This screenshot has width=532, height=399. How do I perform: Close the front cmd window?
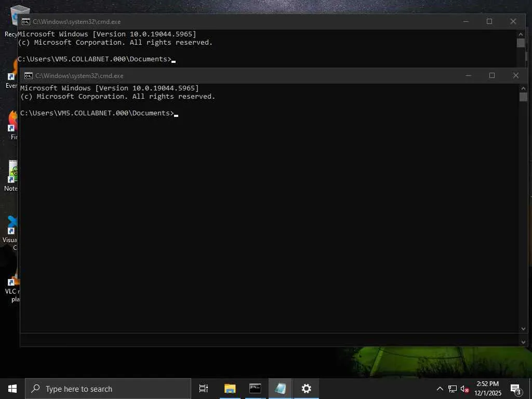(516, 75)
